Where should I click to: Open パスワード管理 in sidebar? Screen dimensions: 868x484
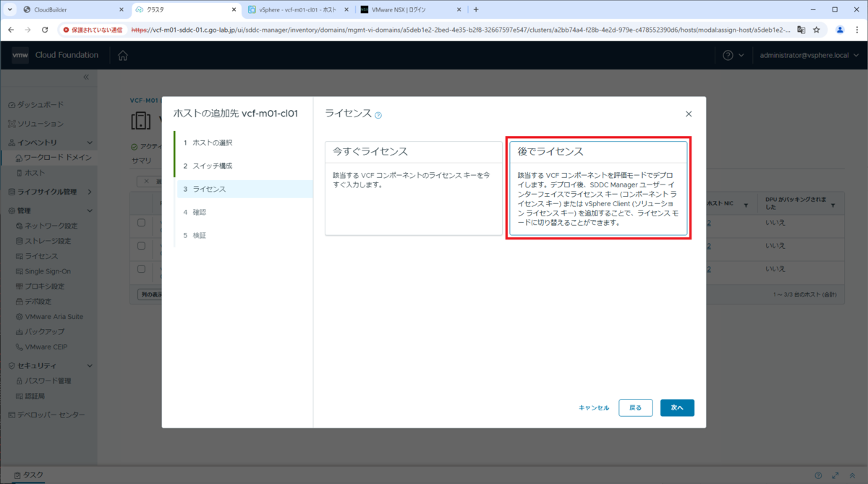click(x=48, y=381)
